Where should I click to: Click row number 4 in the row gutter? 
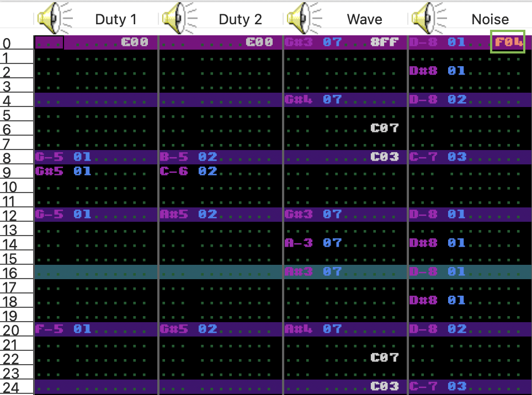coord(7,101)
